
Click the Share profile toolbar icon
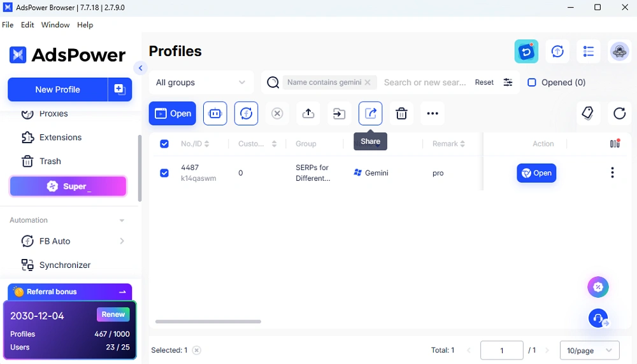click(370, 114)
